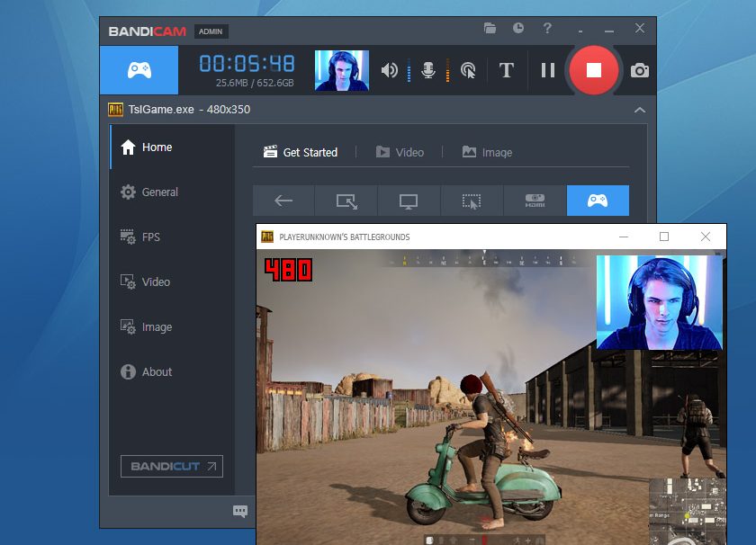Launch Bandicut via the link button
Screen dimensions: 756x545
pyautogui.click(x=172, y=467)
